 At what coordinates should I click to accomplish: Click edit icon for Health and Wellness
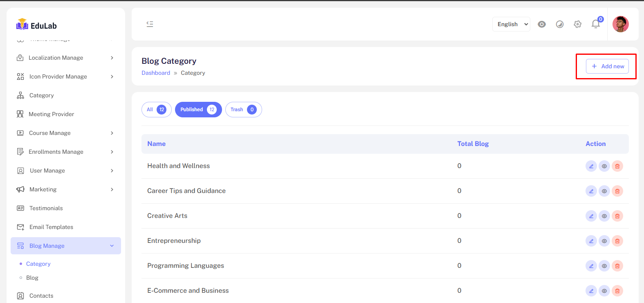pos(591,166)
